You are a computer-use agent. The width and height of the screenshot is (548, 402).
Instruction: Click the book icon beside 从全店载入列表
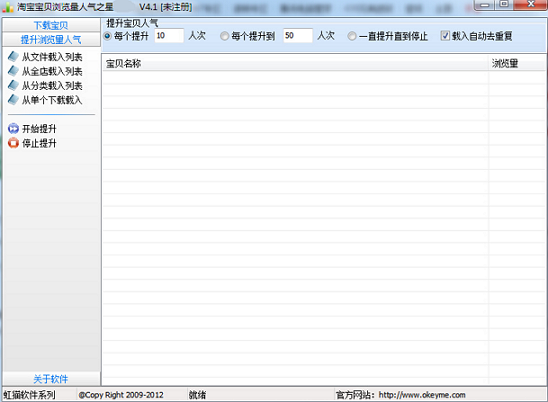[13, 71]
